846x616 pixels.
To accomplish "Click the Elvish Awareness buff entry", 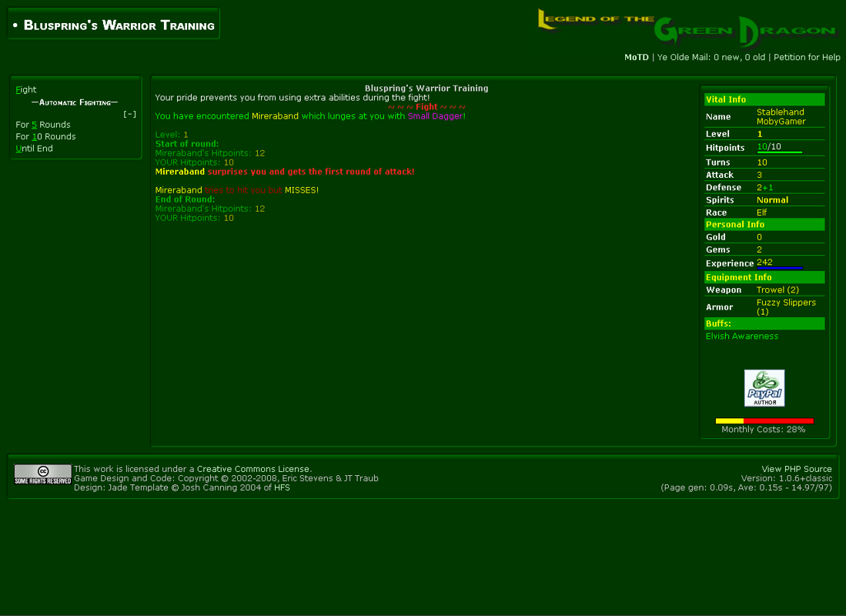I will click(x=741, y=336).
